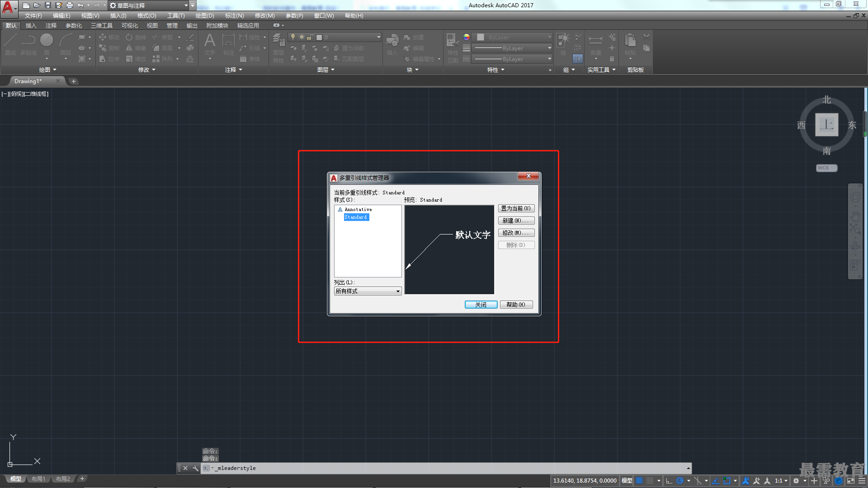Toggle clean screen icon in status bar
The width and height of the screenshot is (868, 488).
click(x=851, y=481)
